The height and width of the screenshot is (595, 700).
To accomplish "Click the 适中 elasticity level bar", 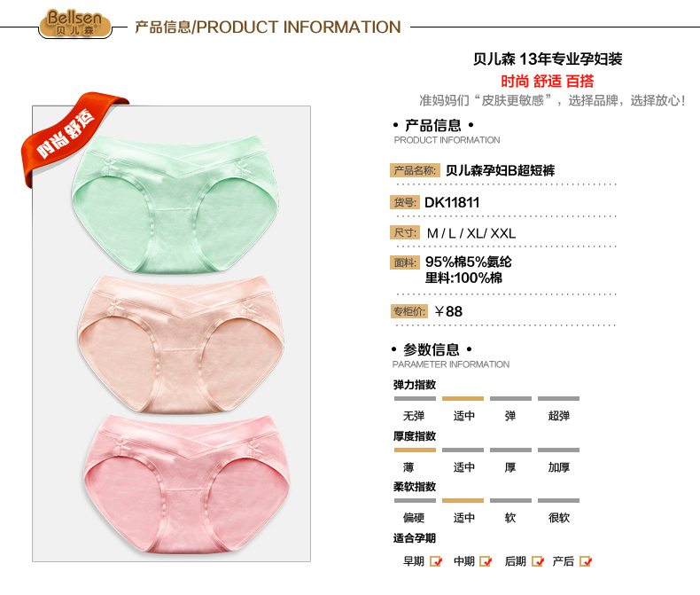I will point(463,398).
